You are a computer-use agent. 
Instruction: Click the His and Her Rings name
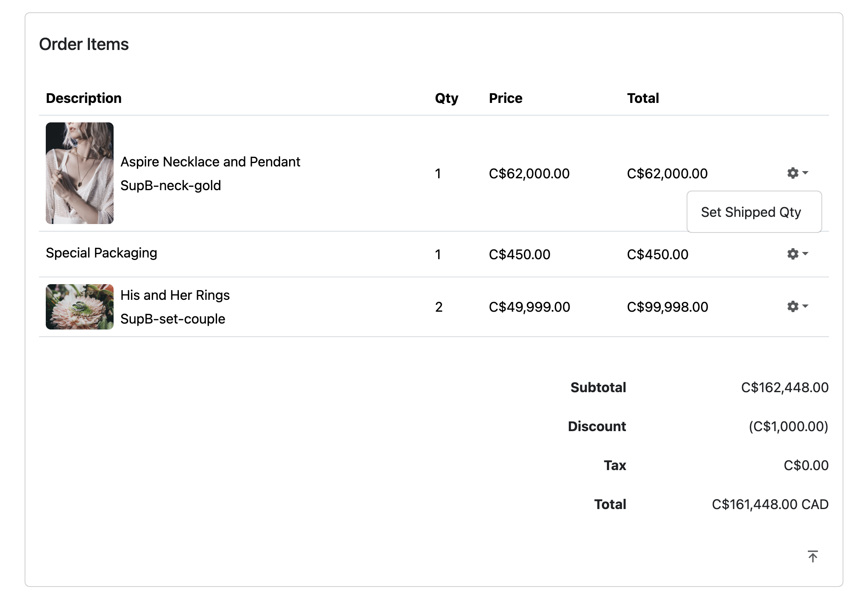tap(175, 295)
